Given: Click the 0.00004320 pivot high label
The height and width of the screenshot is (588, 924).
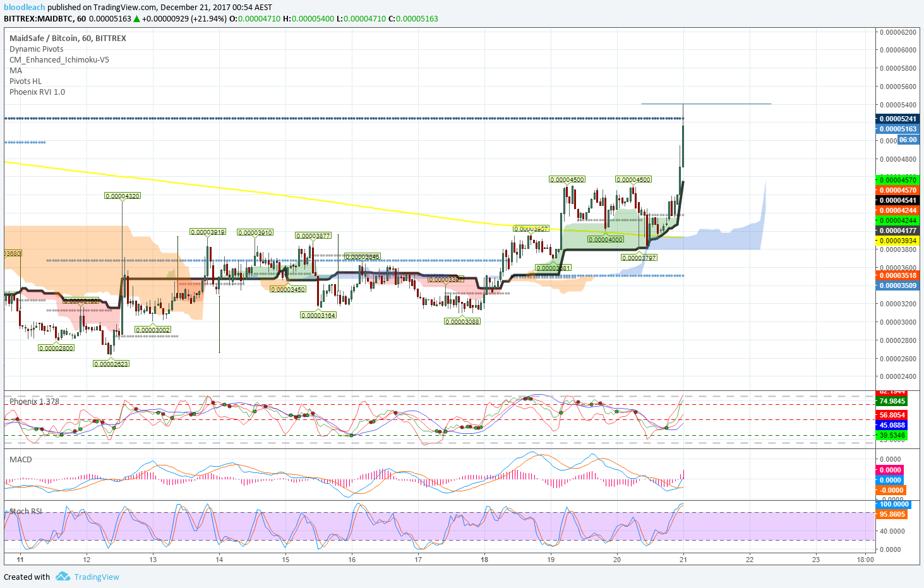Looking at the screenshot, I should pos(123,196).
